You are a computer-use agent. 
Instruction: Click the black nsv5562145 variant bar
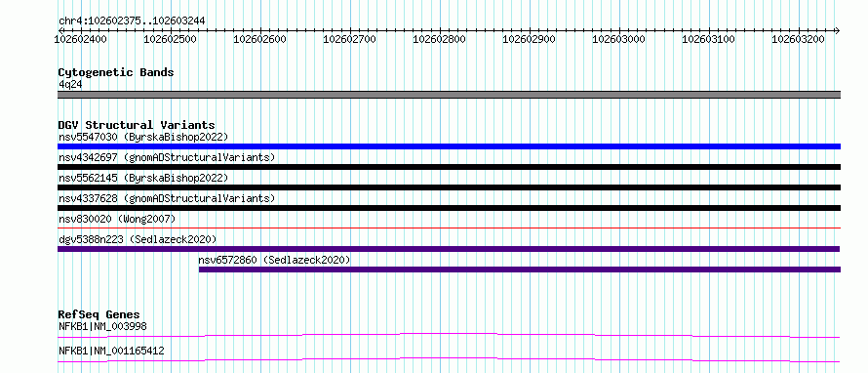(x=449, y=187)
